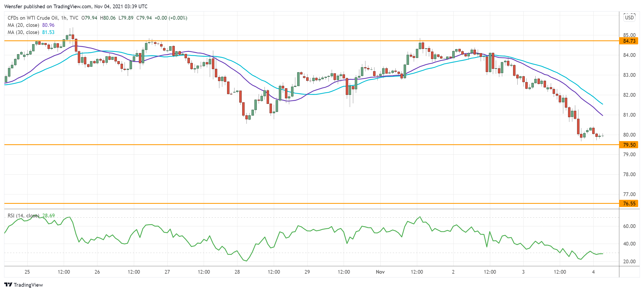644x292 pixels.
Task: Click the 85.00 price scale label
Action: point(629,35)
